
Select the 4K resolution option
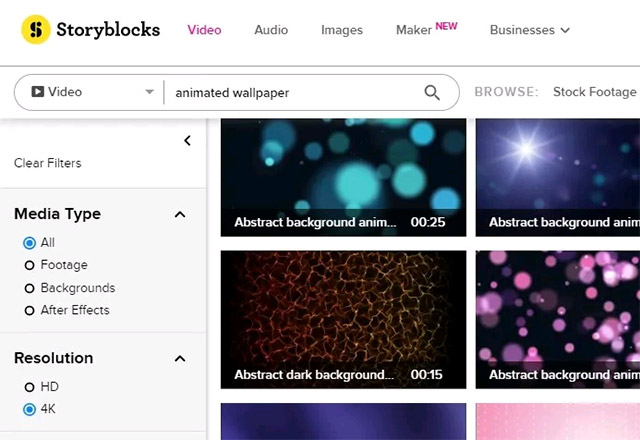click(x=30, y=409)
